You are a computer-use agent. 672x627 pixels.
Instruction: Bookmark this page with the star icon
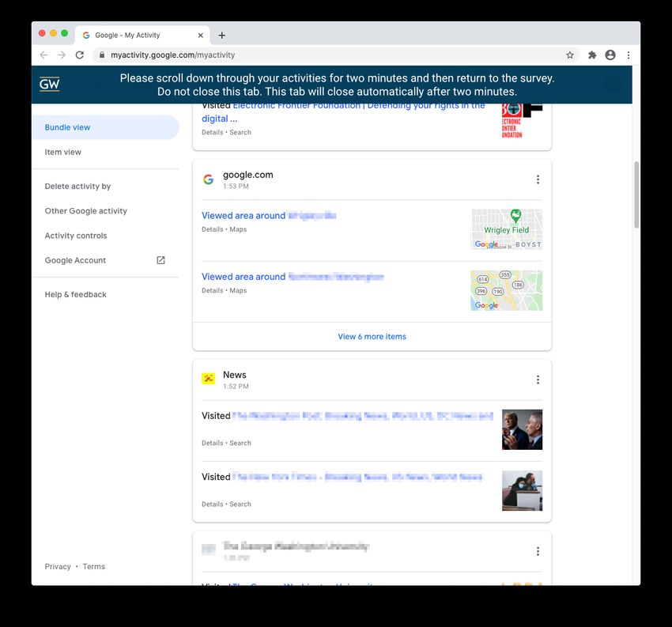pyautogui.click(x=569, y=55)
